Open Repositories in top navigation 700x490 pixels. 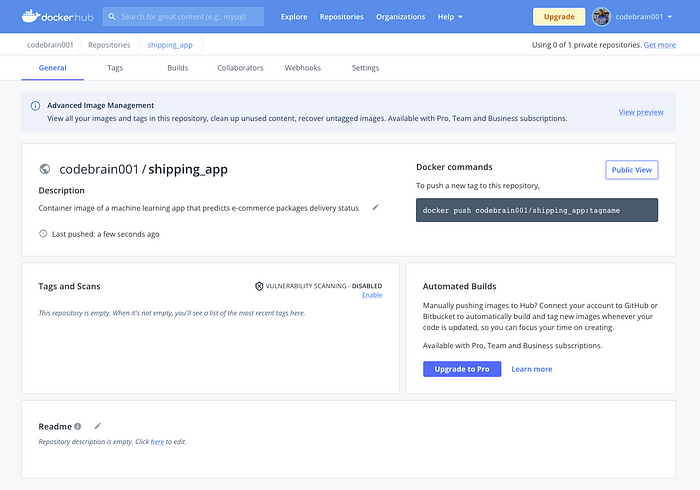(342, 17)
